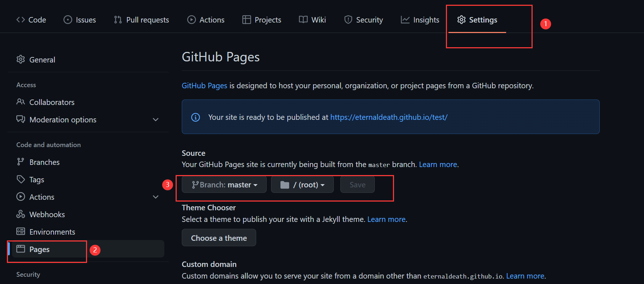Screen dimensions: 644x284
Task: Click the Environments server icon
Action: (x=21, y=231)
